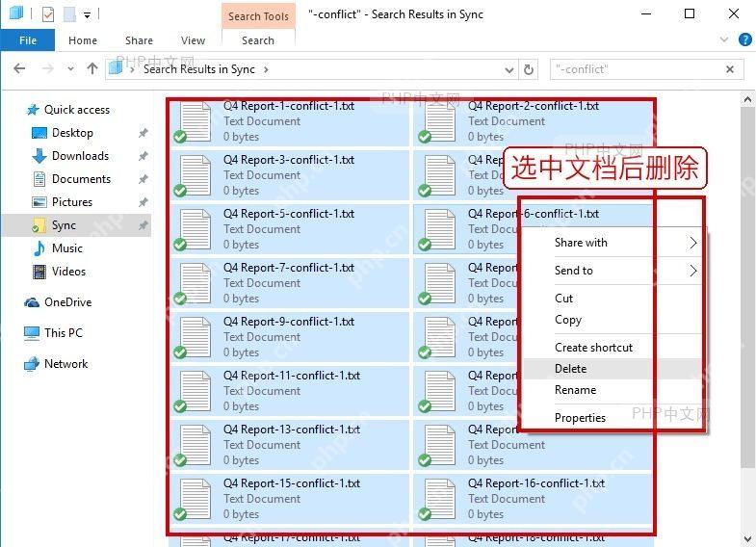Open the Help question mark icon
Image resolution: width=756 pixels, height=547 pixels.
point(745,39)
